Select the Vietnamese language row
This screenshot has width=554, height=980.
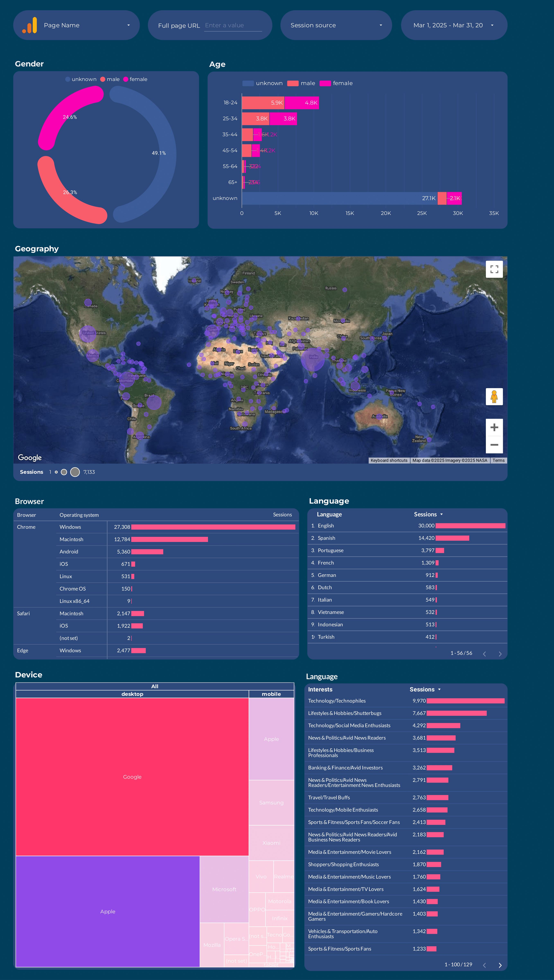(408, 612)
